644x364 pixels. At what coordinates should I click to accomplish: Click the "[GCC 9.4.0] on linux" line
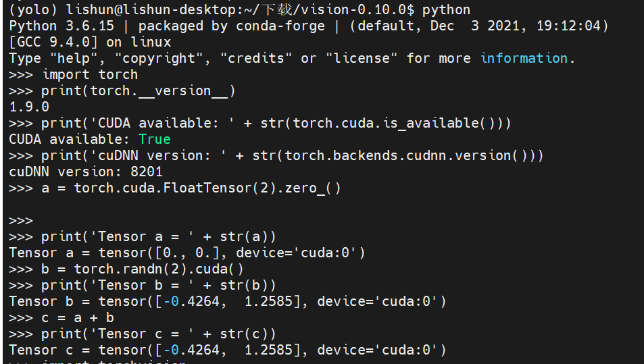pyautogui.click(x=90, y=42)
